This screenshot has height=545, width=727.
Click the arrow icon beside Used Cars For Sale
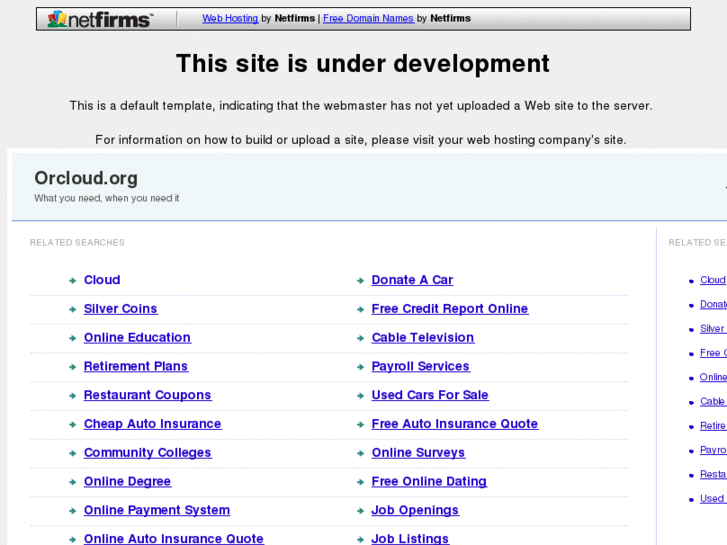[x=360, y=396]
